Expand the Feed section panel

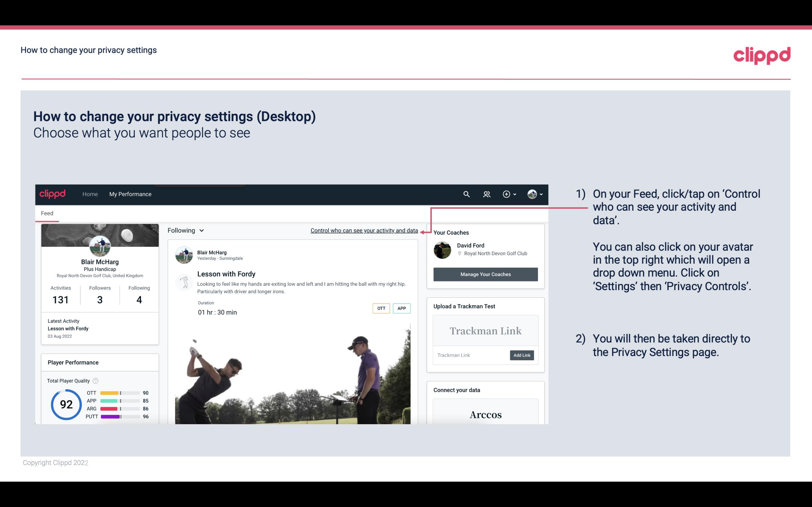[x=47, y=213]
